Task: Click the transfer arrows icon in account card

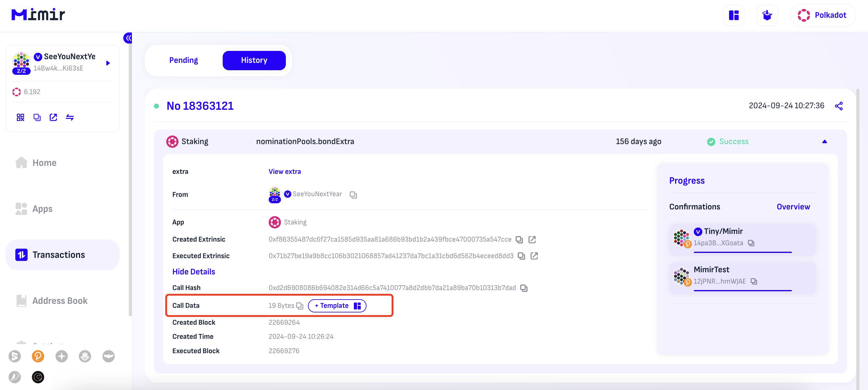Action: click(70, 117)
